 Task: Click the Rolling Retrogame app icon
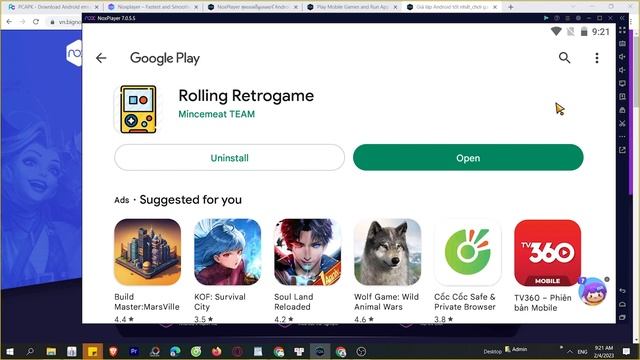138,109
